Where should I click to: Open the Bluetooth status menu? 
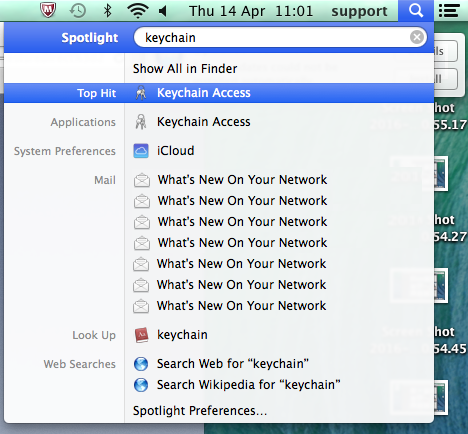pos(107,11)
